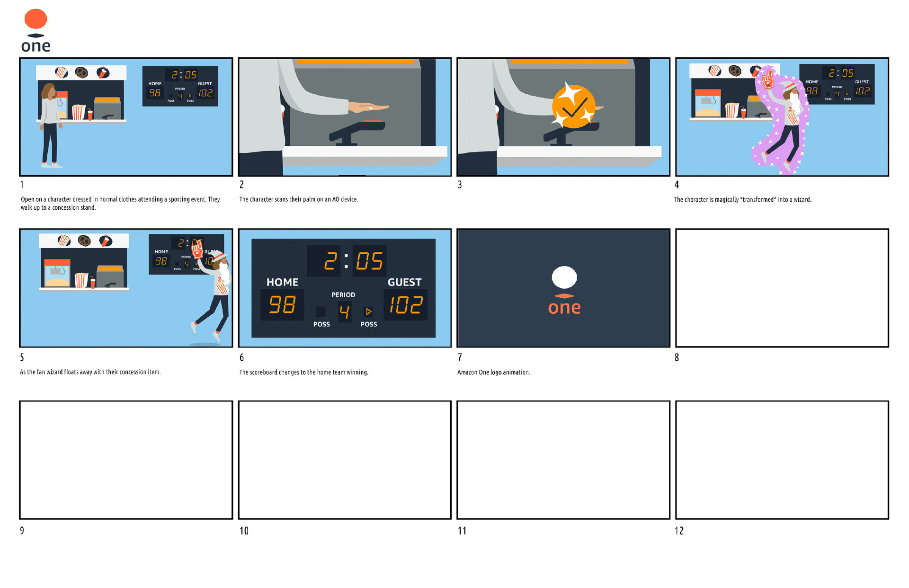Viewport: 909px width, 588px height.
Task: Click the orange checkmark badge in frame 3
Action: click(x=574, y=107)
